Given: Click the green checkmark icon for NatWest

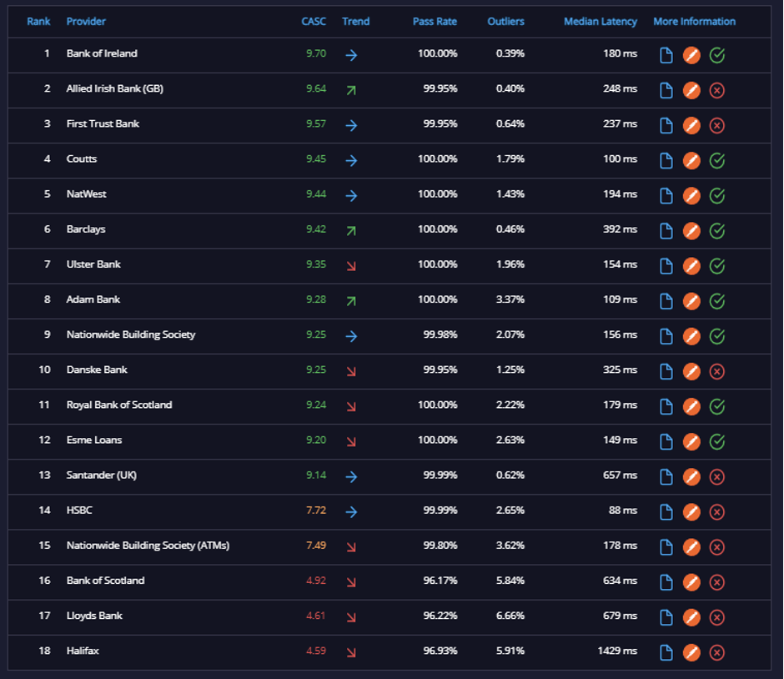Looking at the screenshot, I should tap(717, 195).
